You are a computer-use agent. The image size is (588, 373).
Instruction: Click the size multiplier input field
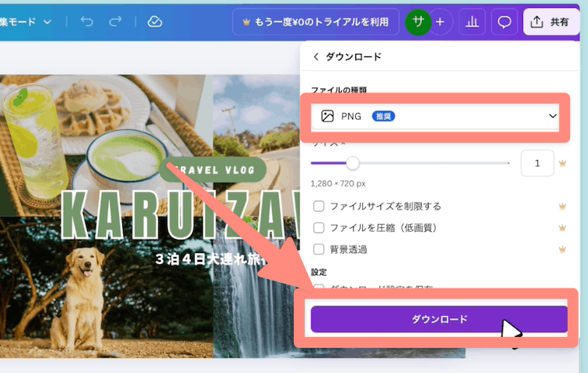(x=537, y=163)
